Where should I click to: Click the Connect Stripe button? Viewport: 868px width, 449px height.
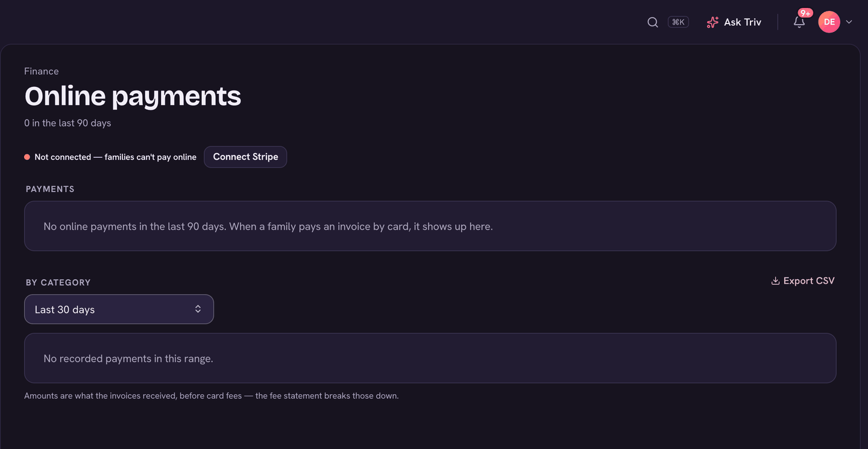coord(245,157)
